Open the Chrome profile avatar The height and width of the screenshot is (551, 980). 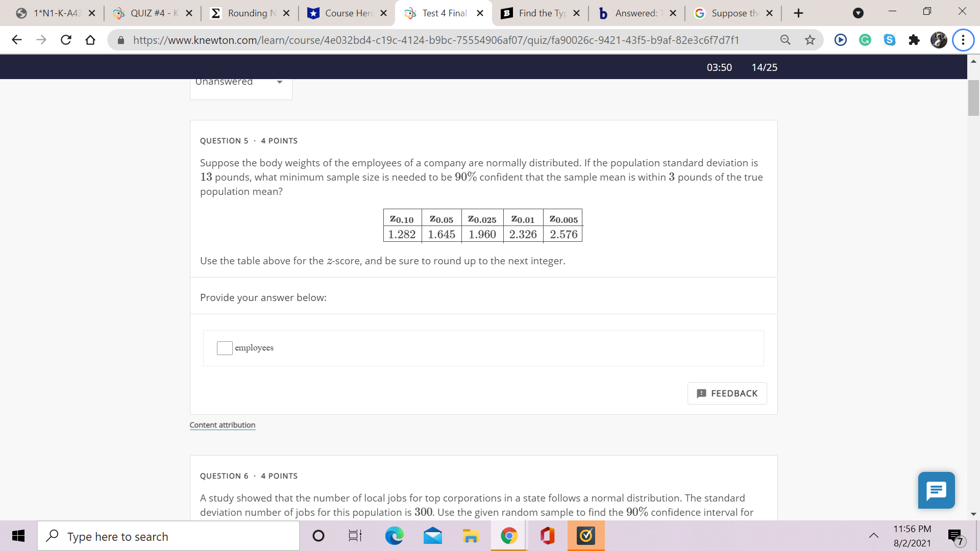pyautogui.click(x=939, y=40)
